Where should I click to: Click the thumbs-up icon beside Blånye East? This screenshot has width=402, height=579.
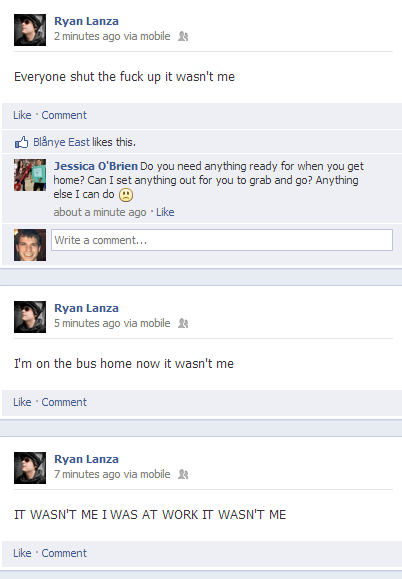coord(21,142)
